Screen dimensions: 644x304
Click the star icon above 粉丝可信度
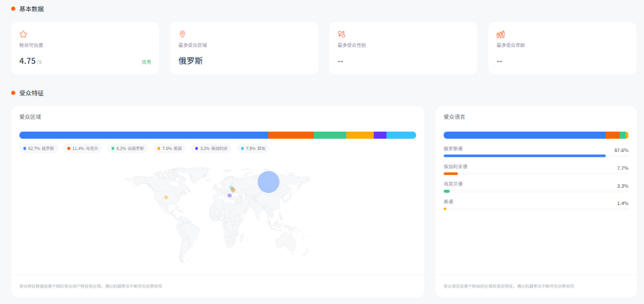coord(23,35)
